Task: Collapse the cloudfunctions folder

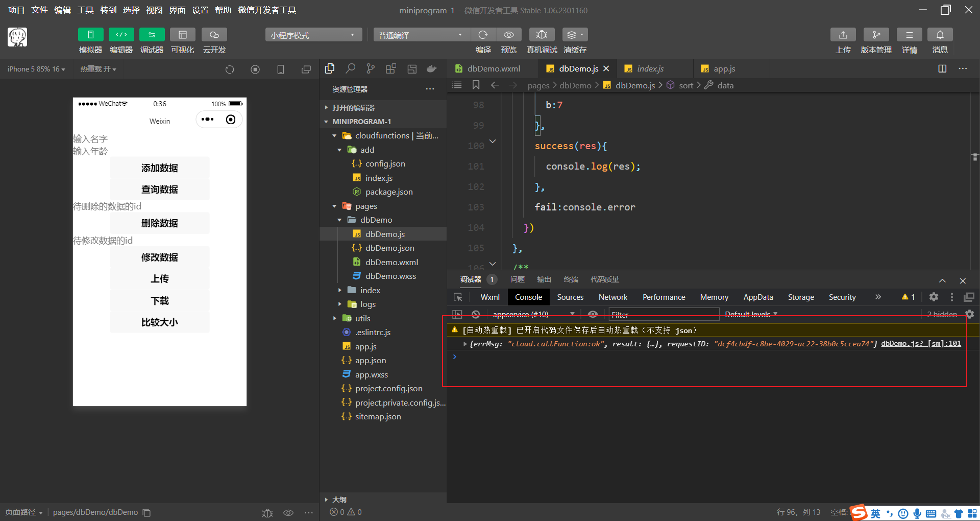Action: coord(334,136)
